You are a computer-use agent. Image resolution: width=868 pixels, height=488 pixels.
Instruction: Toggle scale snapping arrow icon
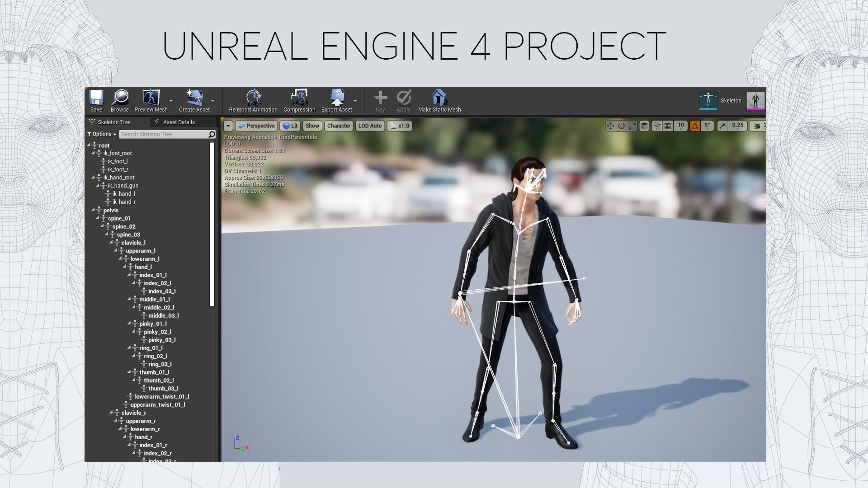(722, 126)
